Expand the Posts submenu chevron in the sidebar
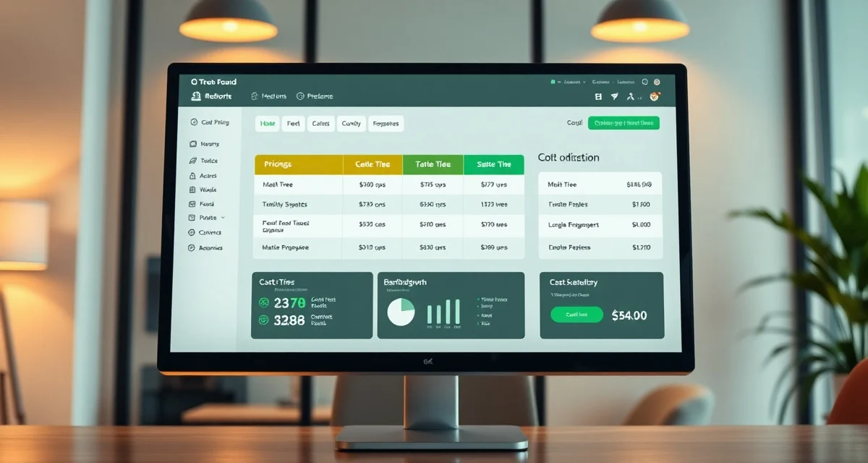This screenshot has height=463, width=868. click(223, 218)
